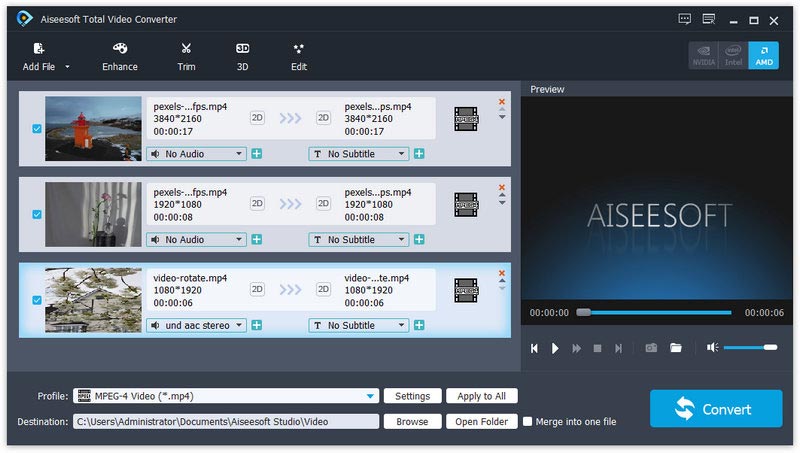Open the 3D settings tool
800x453 pixels.
coord(242,57)
